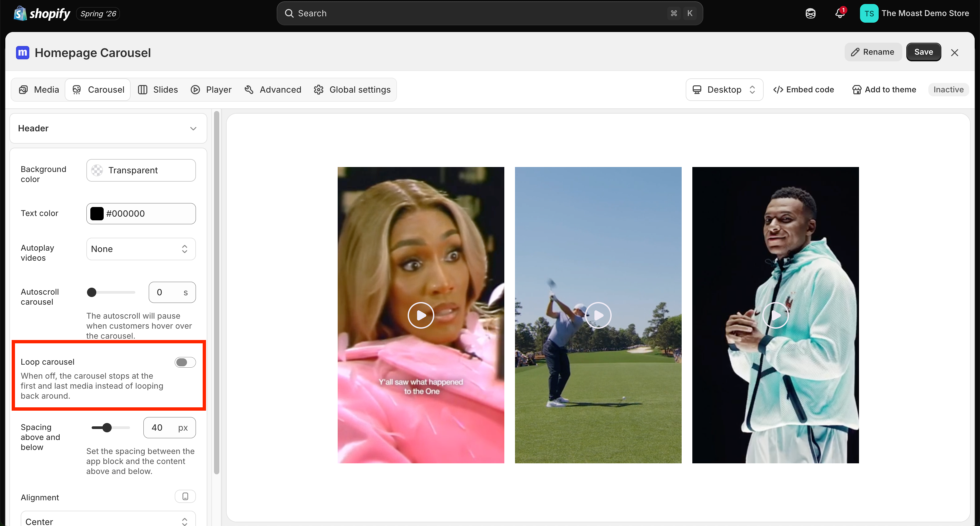This screenshot has width=980, height=526.
Task: Click the Rename pencil icon
Action: (855, 52)
